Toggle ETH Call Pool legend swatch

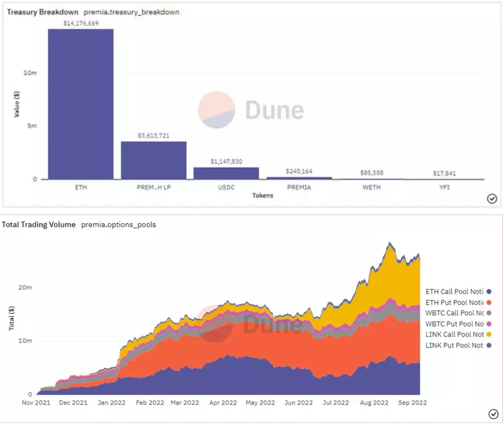[x=489, y=292]
